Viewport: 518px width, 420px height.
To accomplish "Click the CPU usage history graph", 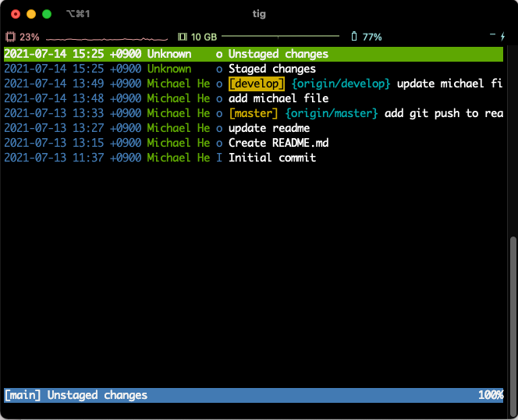I will pos(101,37).
